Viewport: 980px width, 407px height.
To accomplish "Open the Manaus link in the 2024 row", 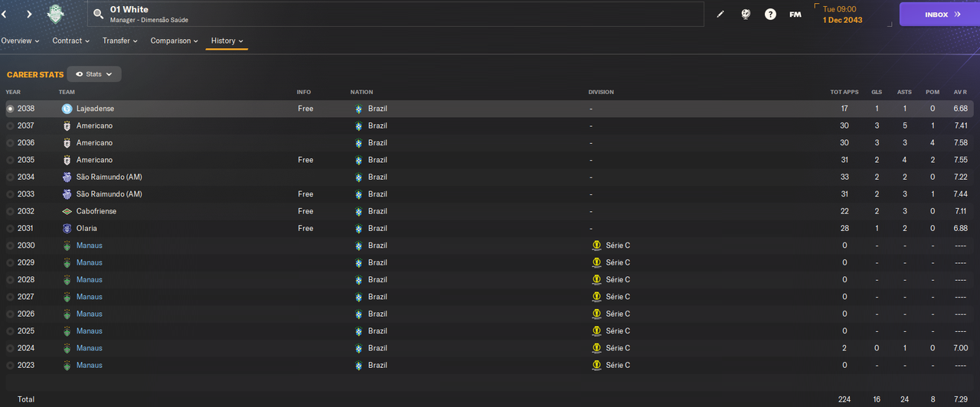I will [x=89, y=348].
